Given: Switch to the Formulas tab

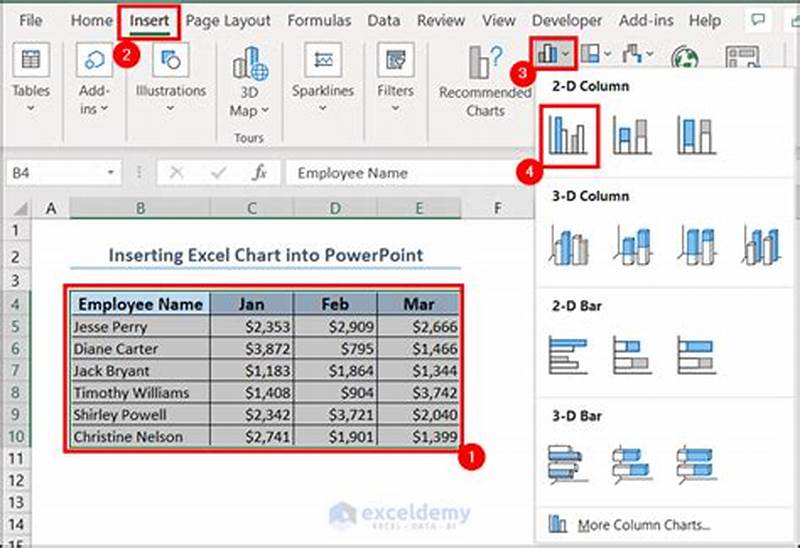Looking at the screenshot, I should point(319,20).
